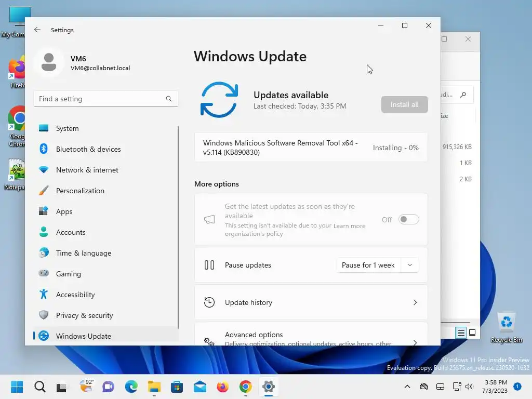Viewport: 532px width, 399px height.
Task: Click the megaphone icon for latest updates
Action: coord(209,220)
